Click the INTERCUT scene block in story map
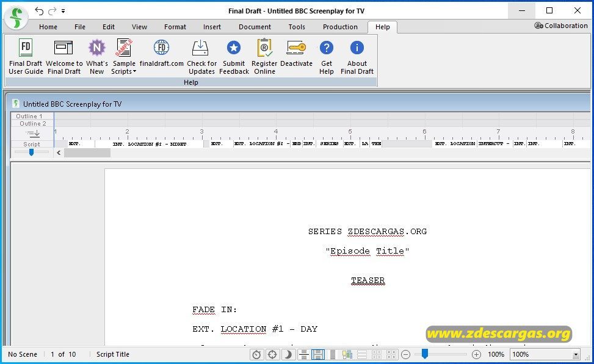Screen dimensions: 594x364 [495, 144]
